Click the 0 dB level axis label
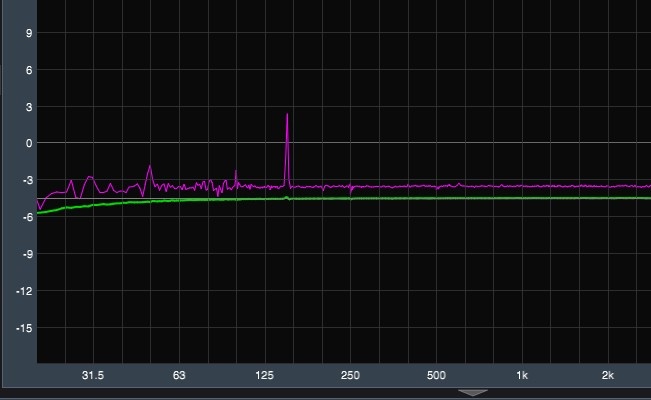This screenshot has width=651, height=400. 29,144
